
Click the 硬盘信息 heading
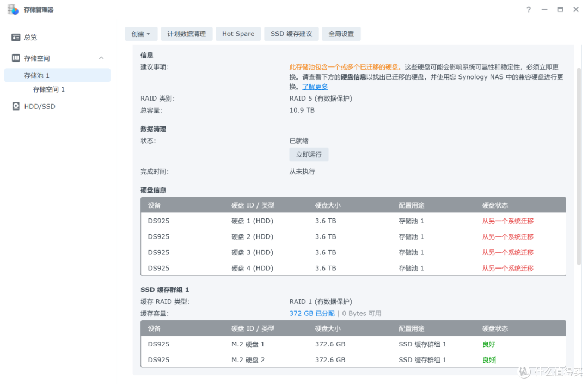click(x=153, y=190)
